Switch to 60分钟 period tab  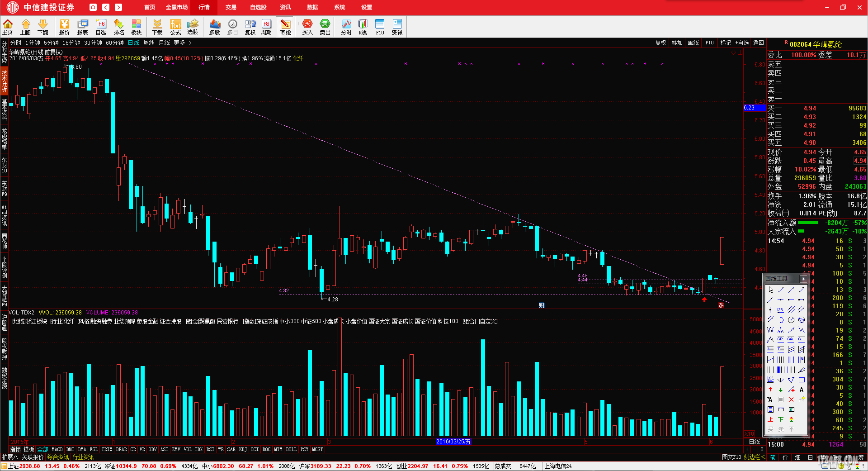pos(115,43)
